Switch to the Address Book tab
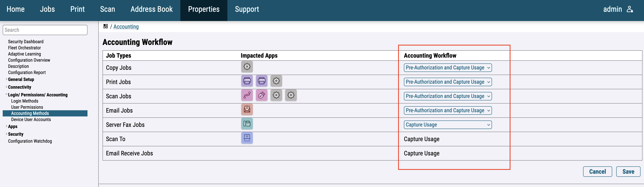Image resolution: width=644 pixels, height=187 pixels. 151,9
